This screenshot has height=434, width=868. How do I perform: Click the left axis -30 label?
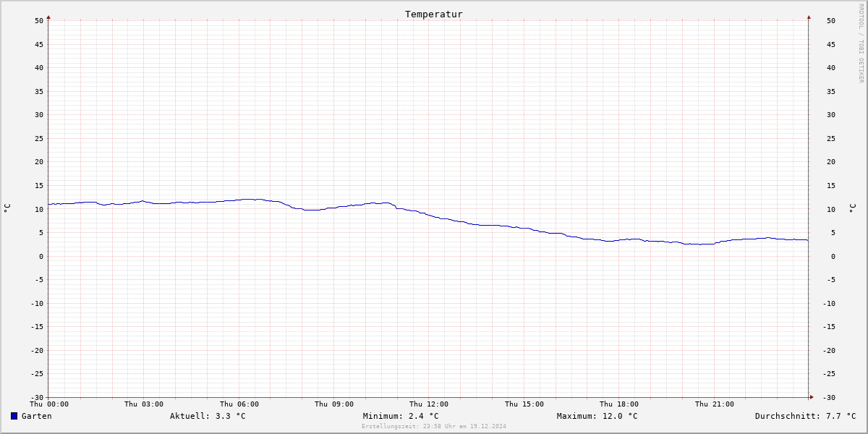[x=36, y=397]
